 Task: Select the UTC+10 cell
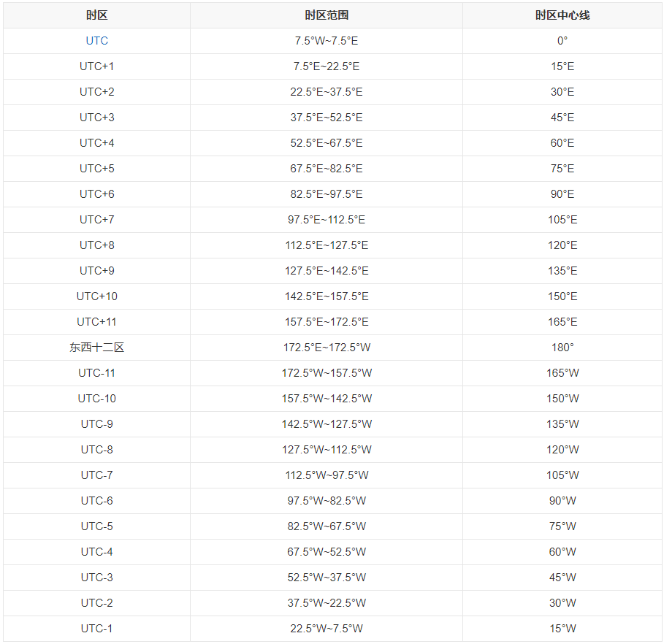point(97,296)
